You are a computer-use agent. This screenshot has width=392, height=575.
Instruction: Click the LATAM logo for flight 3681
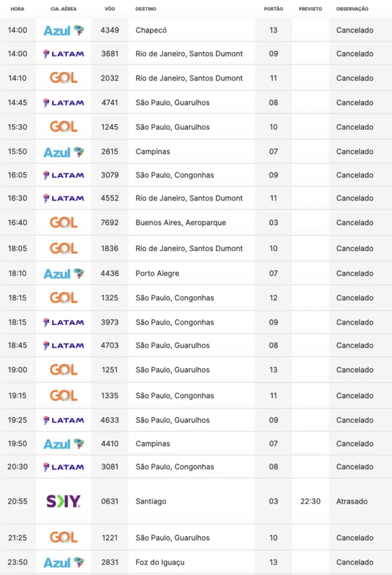point(64,54)
